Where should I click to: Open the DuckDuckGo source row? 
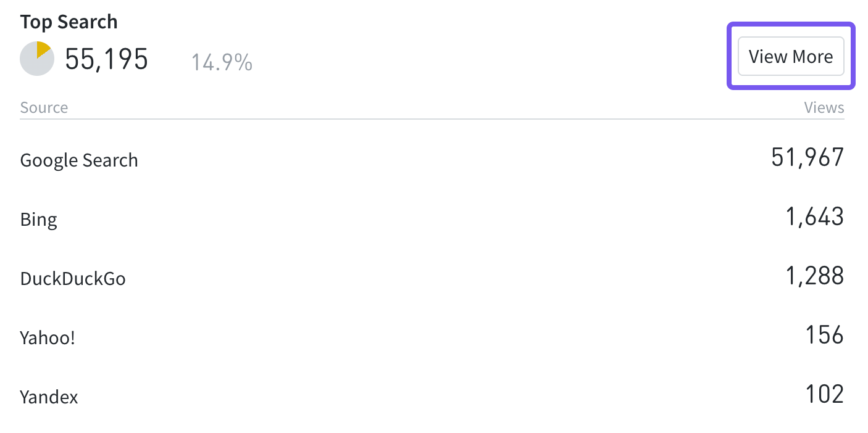pyautogui.click(x=73, y=279)
